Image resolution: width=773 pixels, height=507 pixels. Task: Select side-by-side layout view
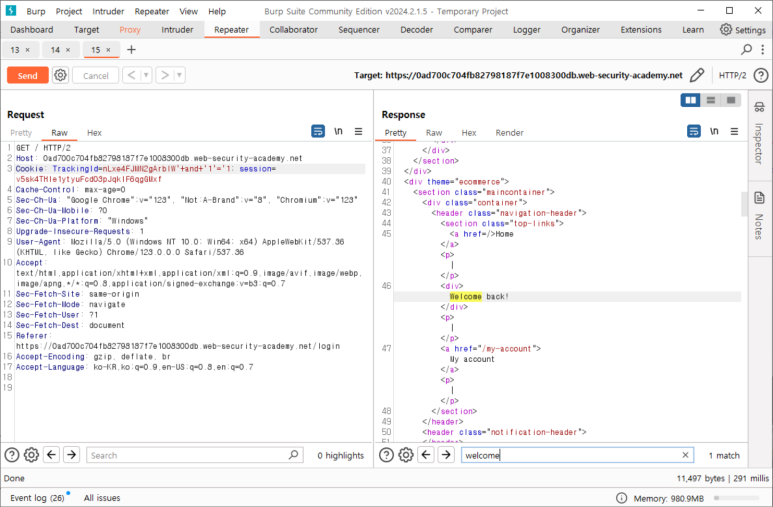click(x=691, y=100)
